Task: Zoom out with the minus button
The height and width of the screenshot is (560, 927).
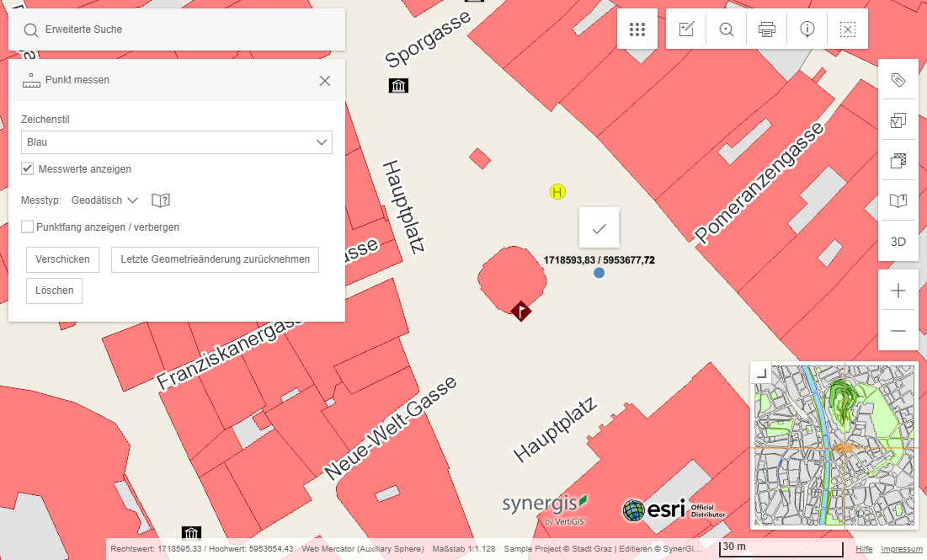Action: [x=898, y=331]
